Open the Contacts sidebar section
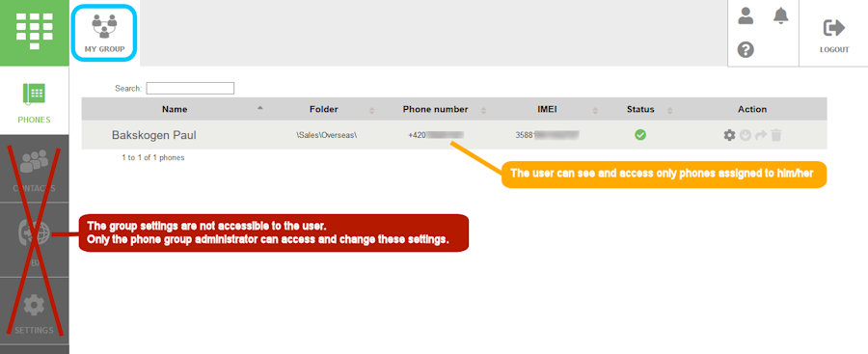This screenshot has width=868, height=354. tap(35, 169)
